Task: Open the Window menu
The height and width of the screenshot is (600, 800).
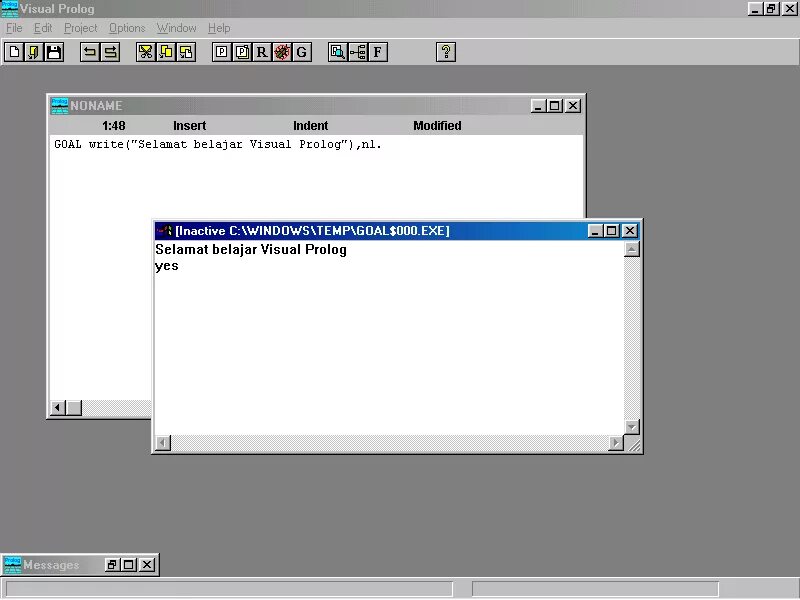Action: tap(177, 28)
